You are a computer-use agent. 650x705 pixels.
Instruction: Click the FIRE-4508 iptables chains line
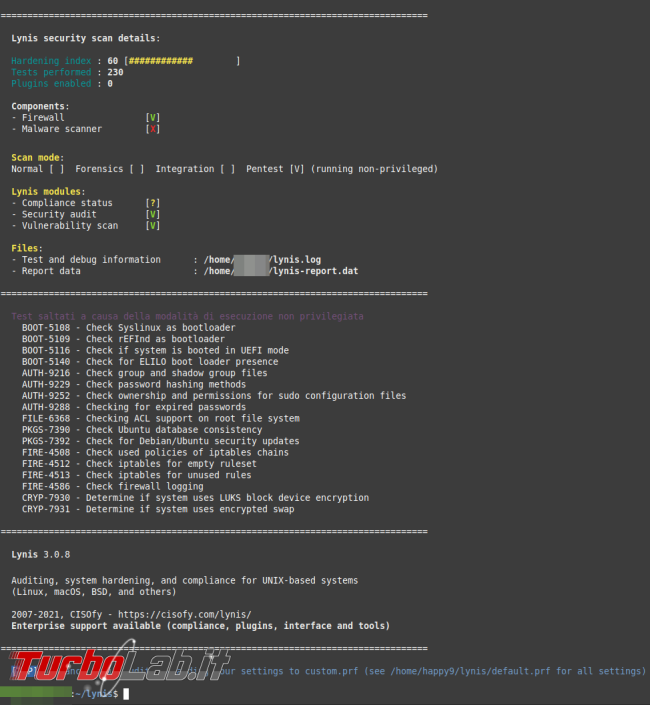[x=155, y=452]
